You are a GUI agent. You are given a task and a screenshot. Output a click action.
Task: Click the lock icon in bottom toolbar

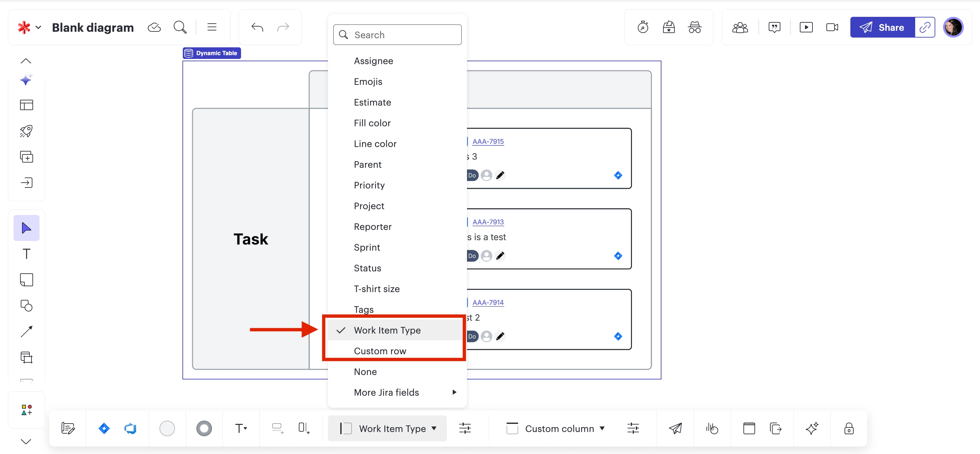coord(848,428)
